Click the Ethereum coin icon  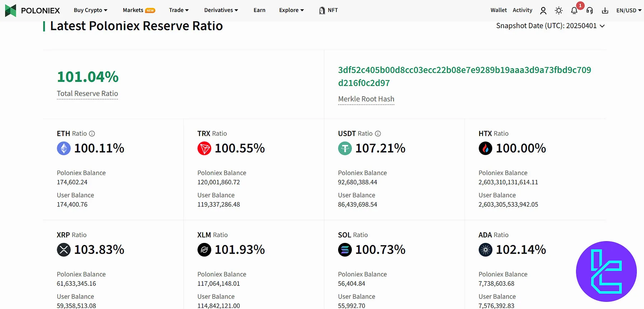(x=64, y=148)
